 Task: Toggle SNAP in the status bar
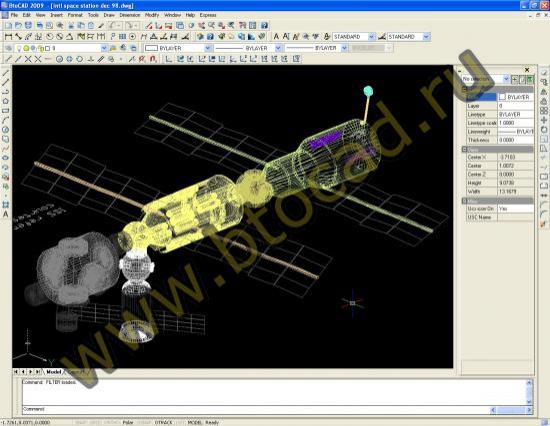[81, 422]
